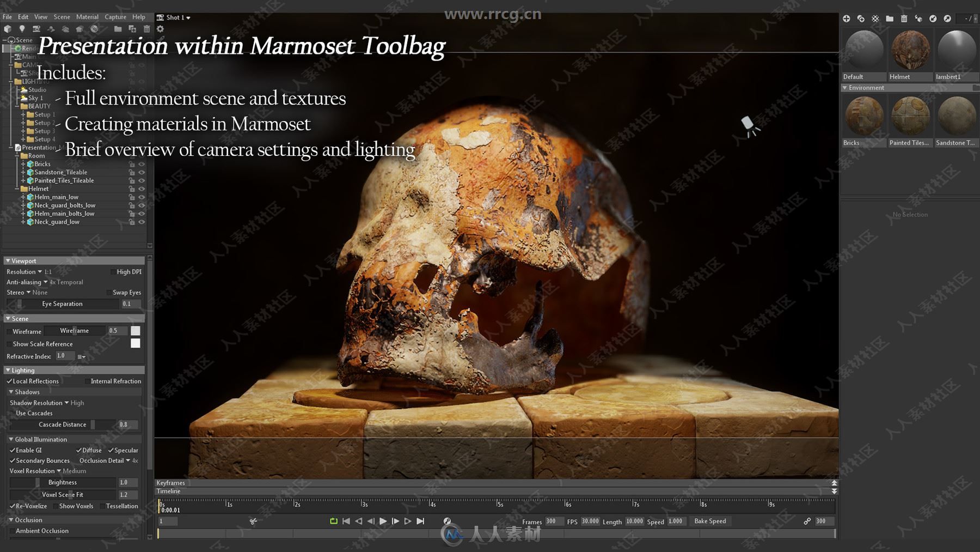Import a material with the inward arrow icon
The image size is (980, 552).
point(933,19)
